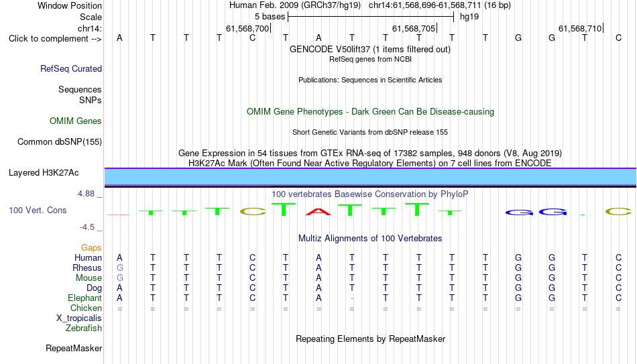
Task: Select the Rhesus species label
Action: (x=87, y=268)
